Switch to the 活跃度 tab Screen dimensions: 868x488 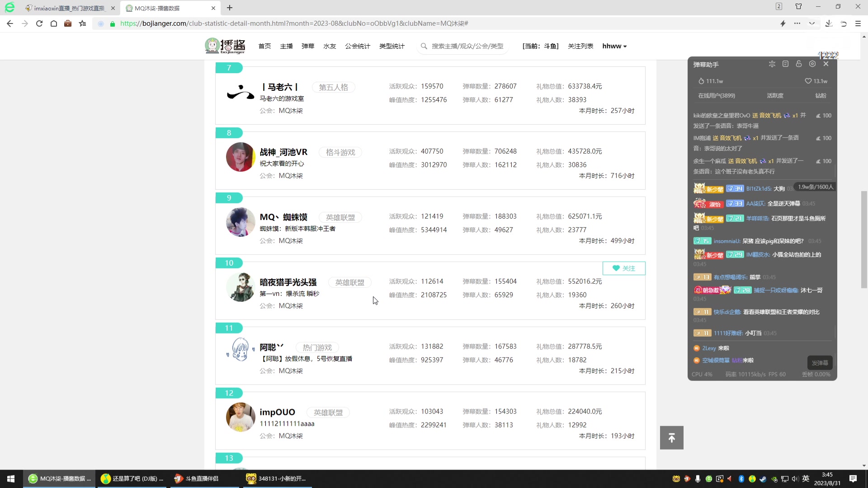(x=775, y=96)
